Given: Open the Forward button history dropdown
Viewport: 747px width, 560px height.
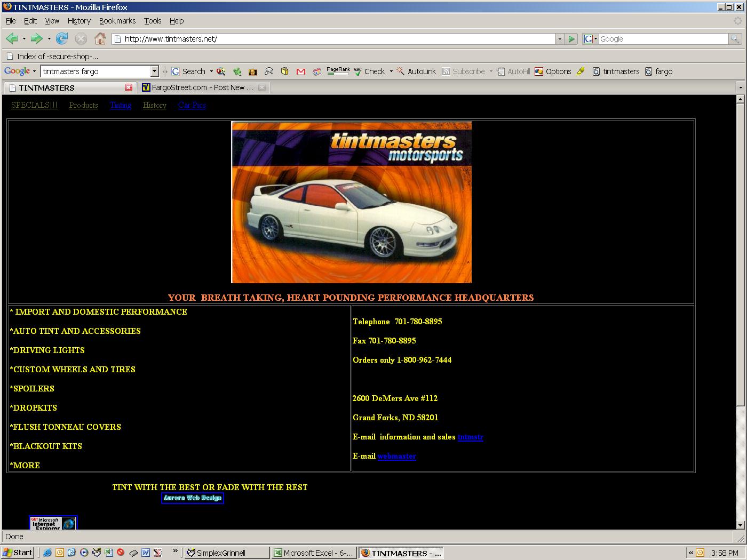Looking at the screenshot, I should (x=49, y=39).
